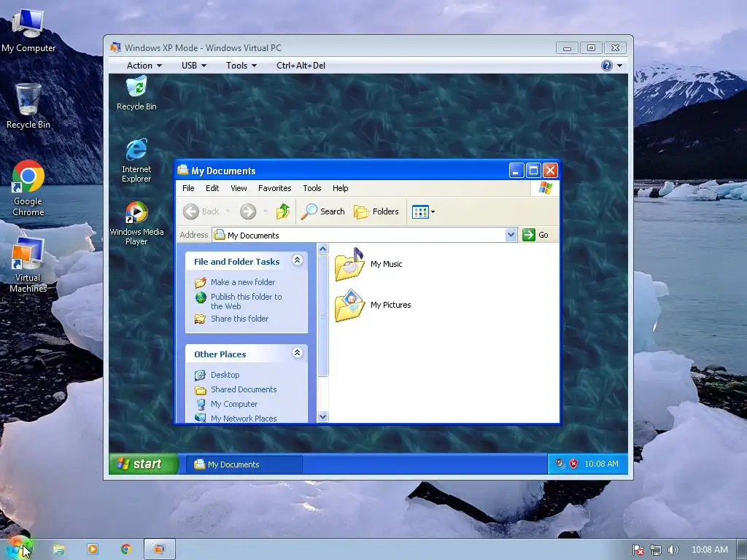This screenshot has width=747, height=560.
Task: Expand the Address bar dropdown
Action: pos(511,235)
